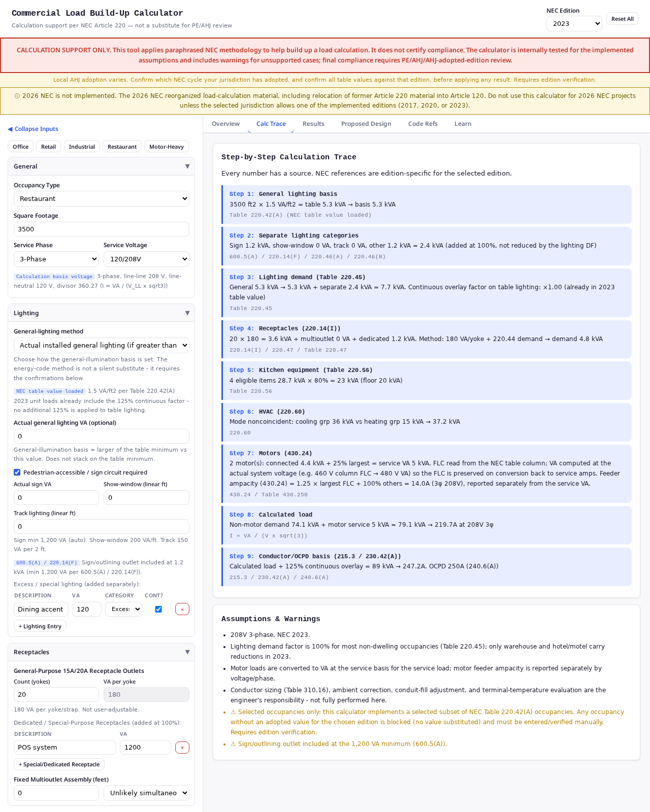650x812 pixels.
Task: Edit the POS system VA value
Action: pyautogui.click(x=145, y=747)
